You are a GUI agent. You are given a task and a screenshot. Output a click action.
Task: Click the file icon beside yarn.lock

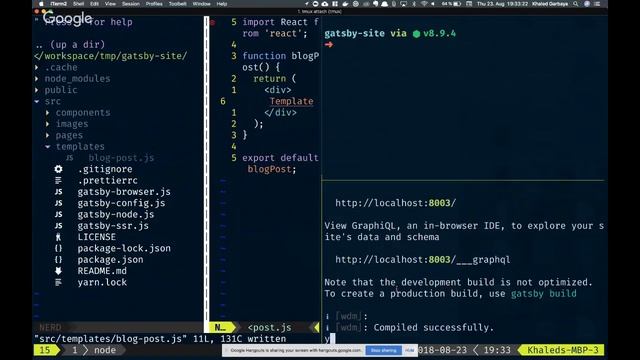[x=58, y=282]
